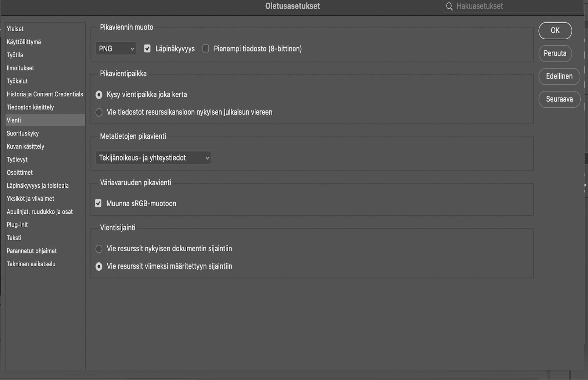Open Läpinäkyvyys ja toistoala settings
This screenshot has height=380, width=588.
[45, 185]
